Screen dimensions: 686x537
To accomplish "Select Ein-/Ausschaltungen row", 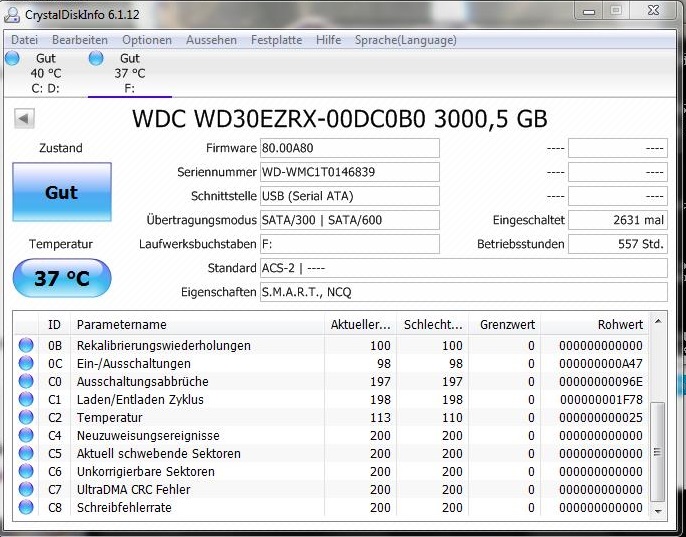I will coord(331,363).
